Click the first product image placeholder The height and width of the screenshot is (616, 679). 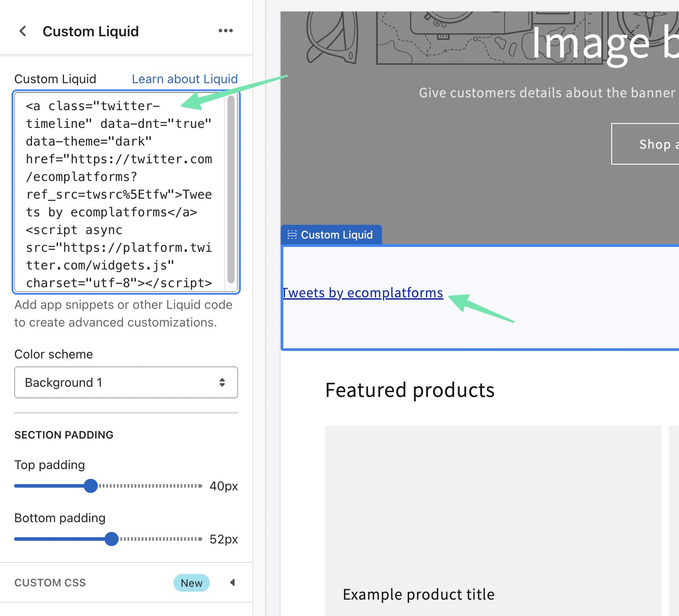tap(493, 500)
